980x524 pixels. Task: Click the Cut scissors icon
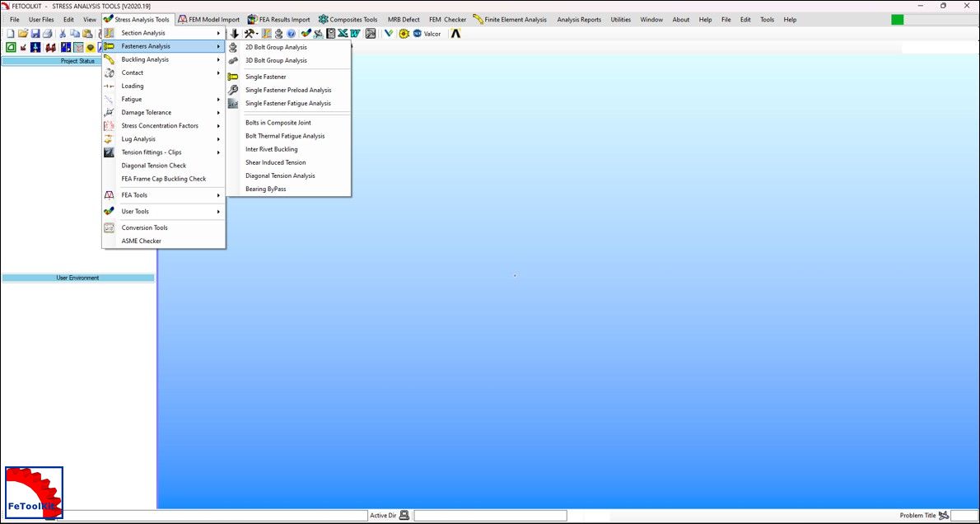point(63,33)
